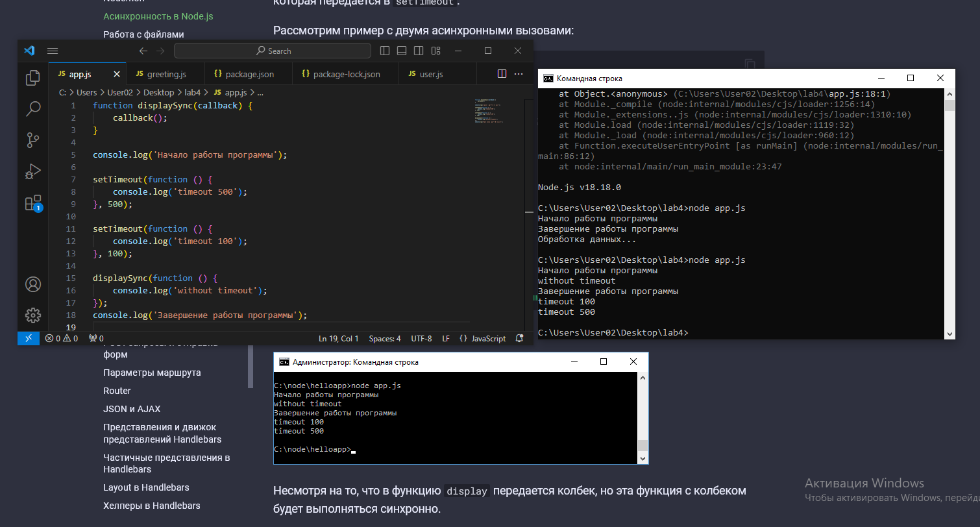
Task: Open the package.json editor tab
Action: coord(249,74)
